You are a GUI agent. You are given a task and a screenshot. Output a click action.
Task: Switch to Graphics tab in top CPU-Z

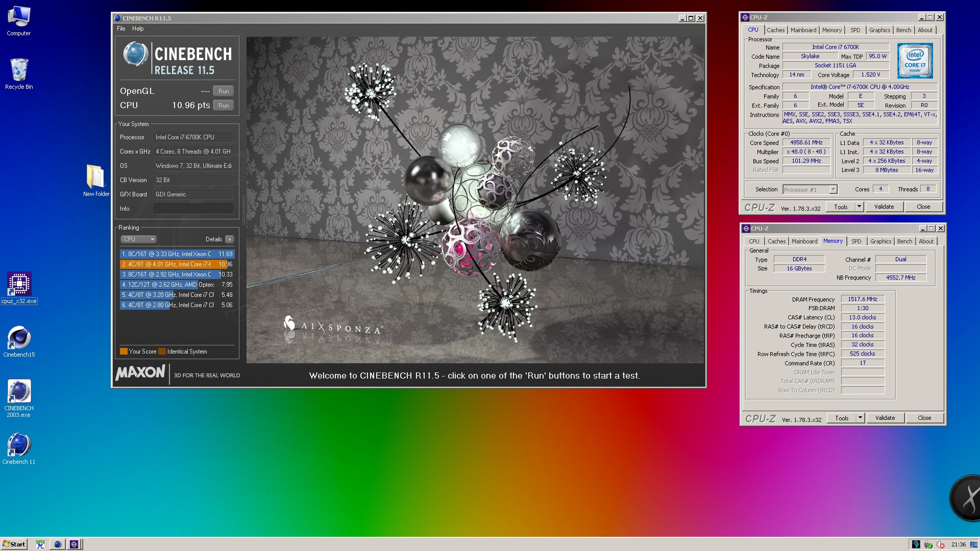click(880, 30)
